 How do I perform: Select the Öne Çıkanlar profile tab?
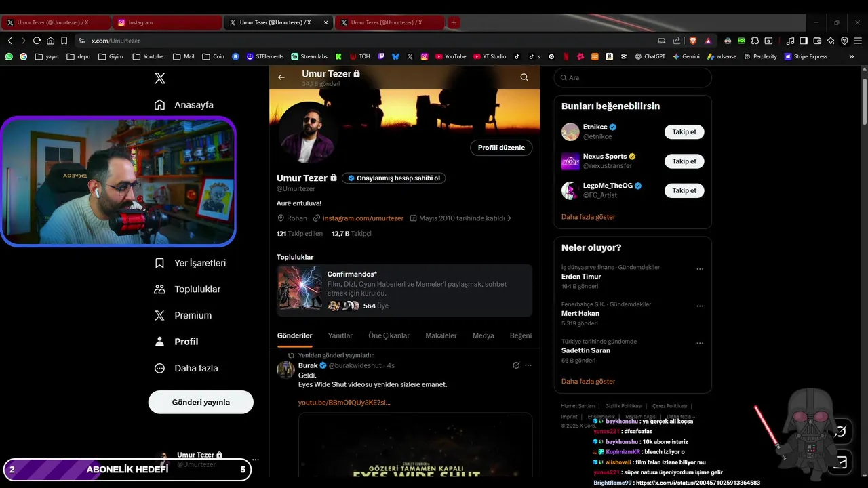click(x=389, y=335)
